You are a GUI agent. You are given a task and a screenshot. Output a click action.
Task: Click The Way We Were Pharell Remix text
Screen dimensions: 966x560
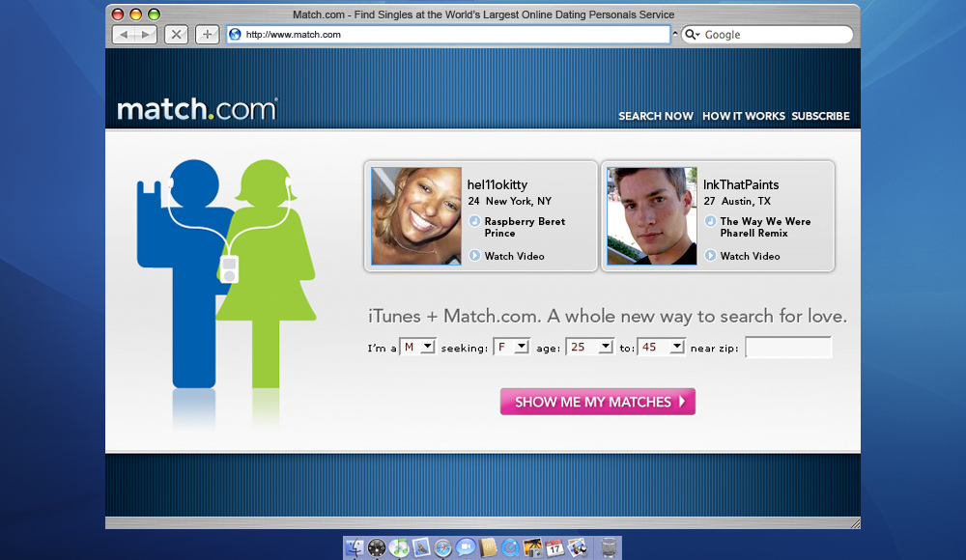click(765, 227)
